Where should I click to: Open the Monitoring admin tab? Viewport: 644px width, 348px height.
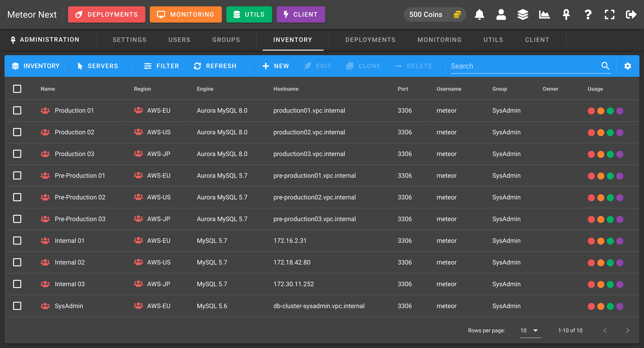440,40
